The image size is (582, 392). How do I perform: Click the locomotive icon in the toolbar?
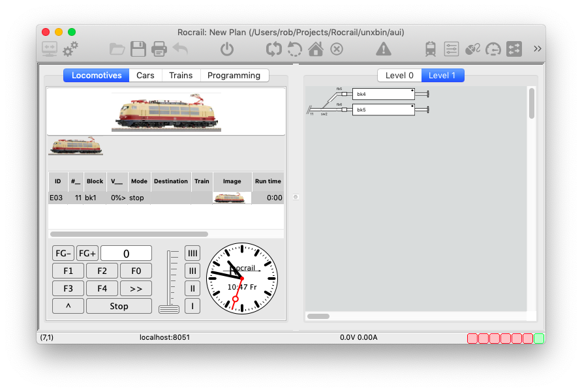431,49
